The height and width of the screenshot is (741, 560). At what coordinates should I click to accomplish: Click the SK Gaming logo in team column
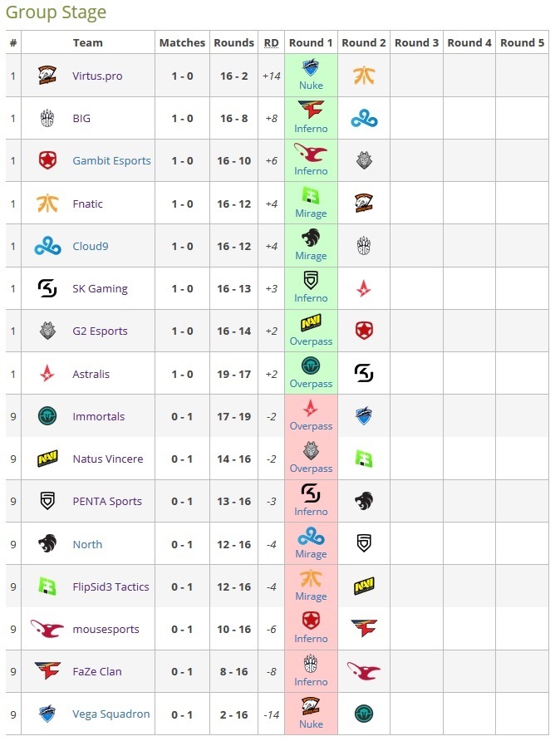47,288
